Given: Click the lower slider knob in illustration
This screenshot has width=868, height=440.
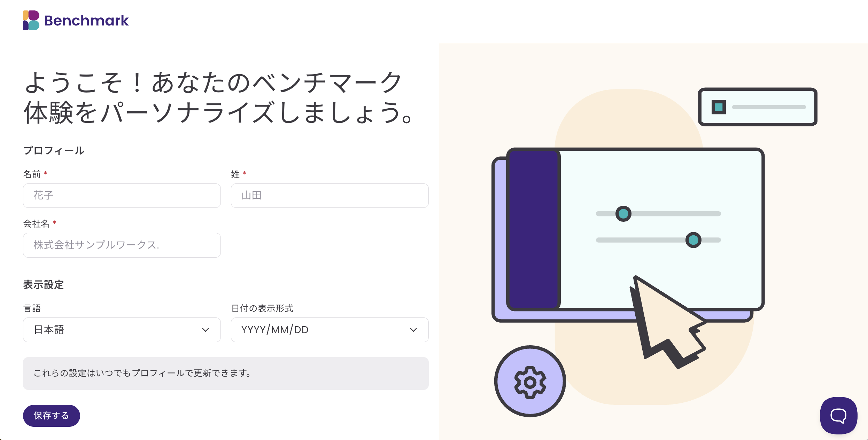Looking at the screenshot, I should [693, 240].
